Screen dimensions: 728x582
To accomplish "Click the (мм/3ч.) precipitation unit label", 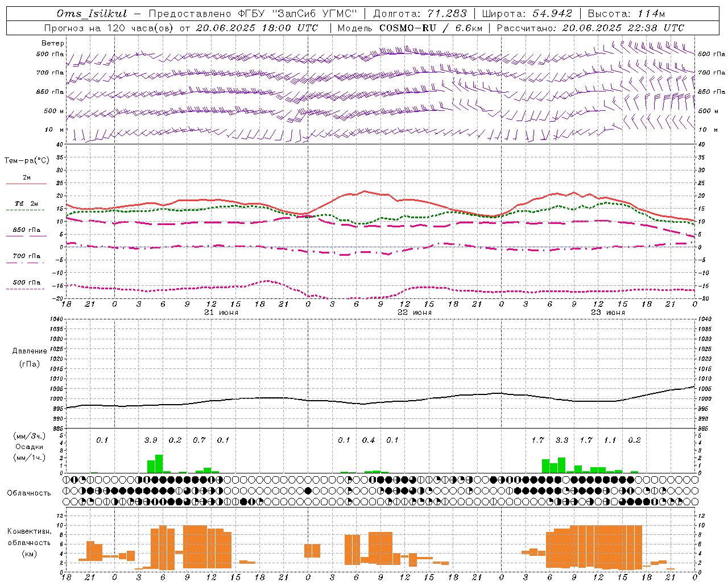I will pyautogui.click(x=30, y=436).
